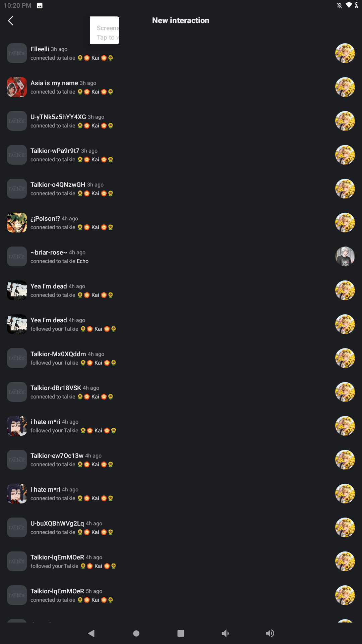Screen dimensions: 362x644
Task: Raise volume with the loud speaker icon
Action: click(x=270, y=633)
